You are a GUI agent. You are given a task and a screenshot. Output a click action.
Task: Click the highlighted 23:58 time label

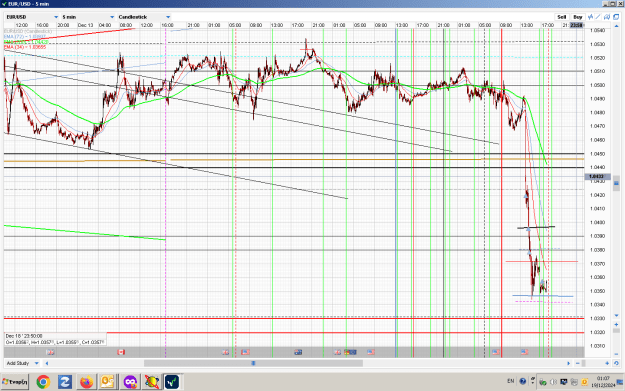tap(576, 25)
